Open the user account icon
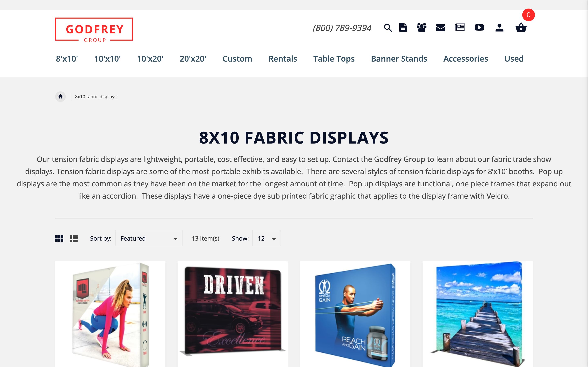588x367 pixels. click(499, 28)
